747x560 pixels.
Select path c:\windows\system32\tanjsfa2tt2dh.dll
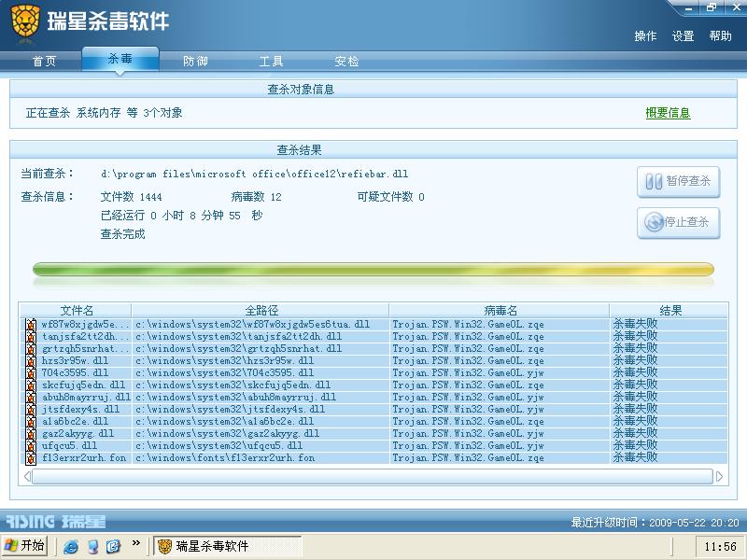238,337
